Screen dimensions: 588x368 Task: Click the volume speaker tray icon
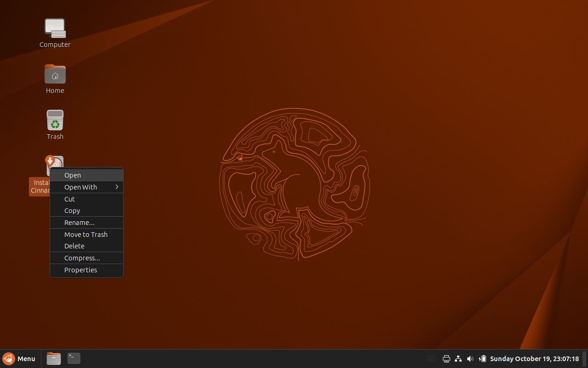coord(470,359)
